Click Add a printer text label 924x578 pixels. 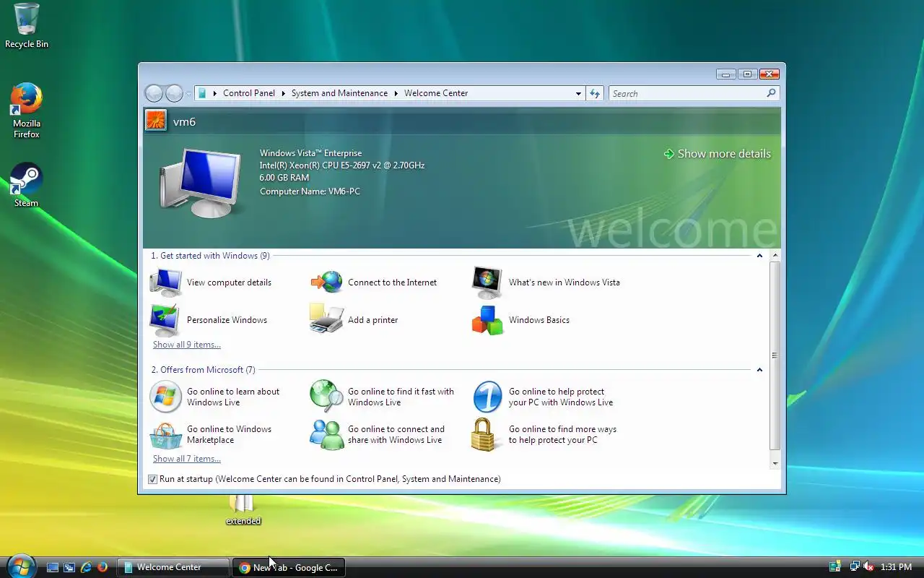[372, 320]
